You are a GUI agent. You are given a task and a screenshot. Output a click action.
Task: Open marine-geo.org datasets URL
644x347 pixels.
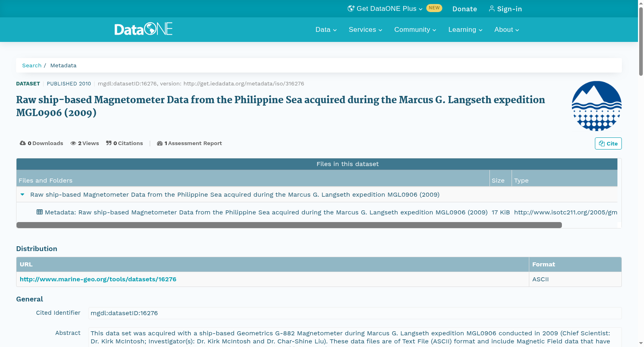pyautogui.click(x=98, y=279)
